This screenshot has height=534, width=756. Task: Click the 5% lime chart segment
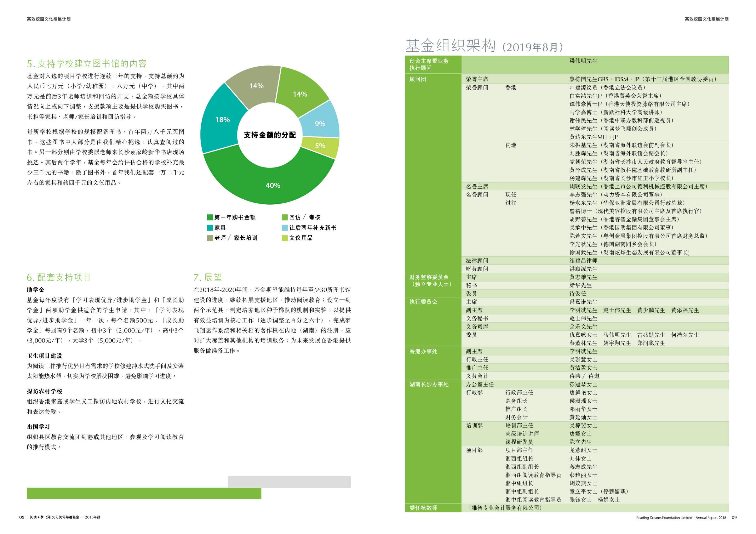(x=320, y=146)
